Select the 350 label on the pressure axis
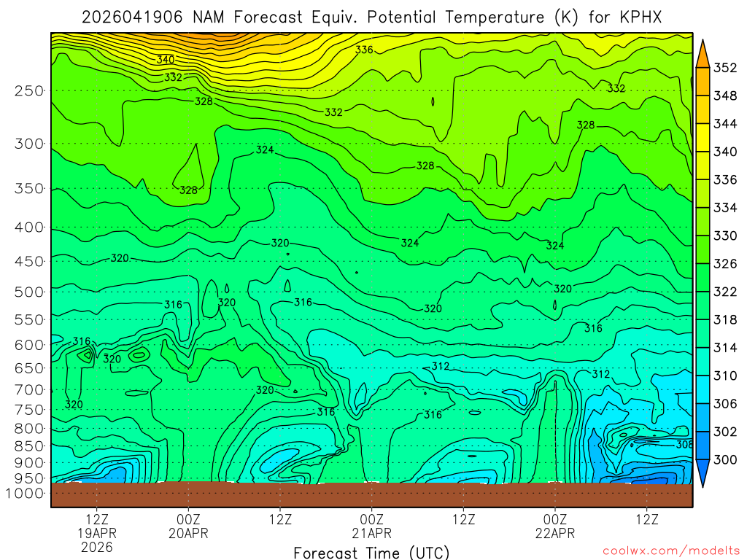Image resolution: width=747 pixels, height=560 pixels. pyautogui.click(x=28, y=189)
